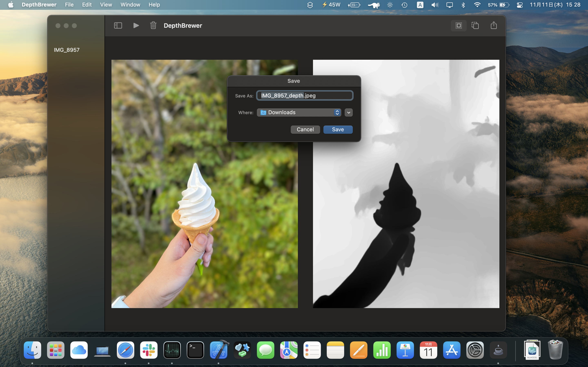Cancel the save dialog
The height and width of the screenshot is (367, 588).
point(305,129)
